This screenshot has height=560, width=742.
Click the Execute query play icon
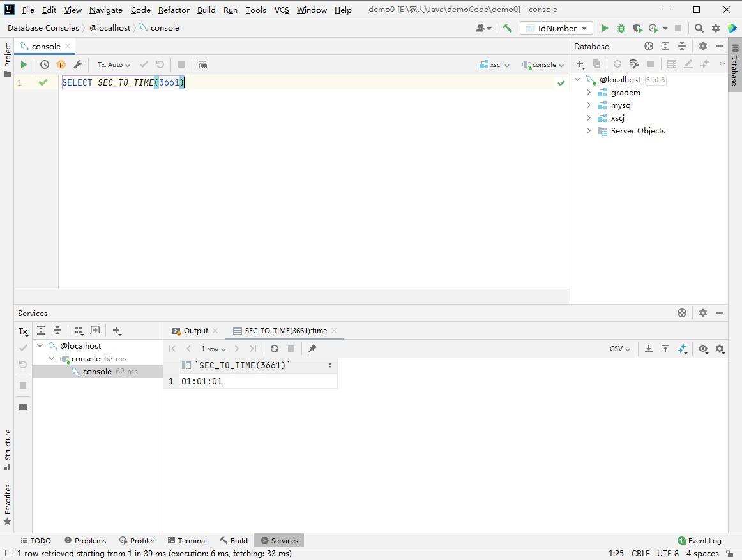point(24,64)
